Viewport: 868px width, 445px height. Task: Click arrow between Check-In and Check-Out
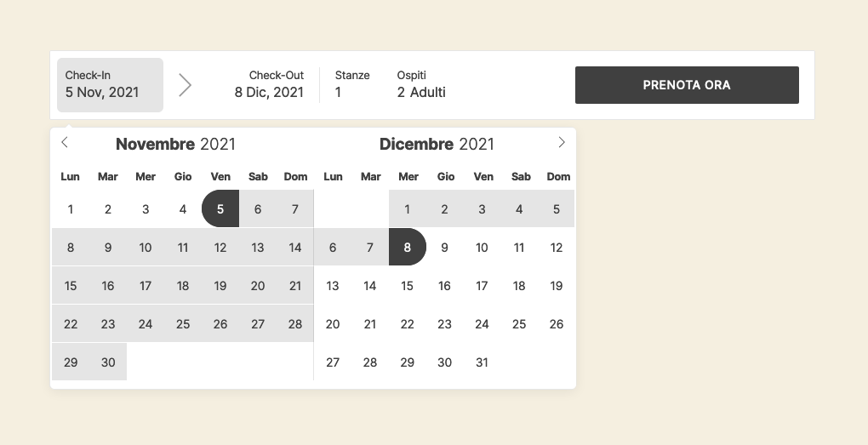pos(185,85)
